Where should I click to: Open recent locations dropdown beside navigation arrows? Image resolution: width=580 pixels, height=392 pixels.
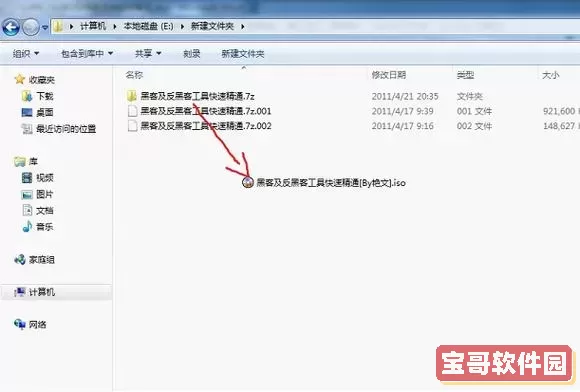pyautogui.click(x=45, y=27)
